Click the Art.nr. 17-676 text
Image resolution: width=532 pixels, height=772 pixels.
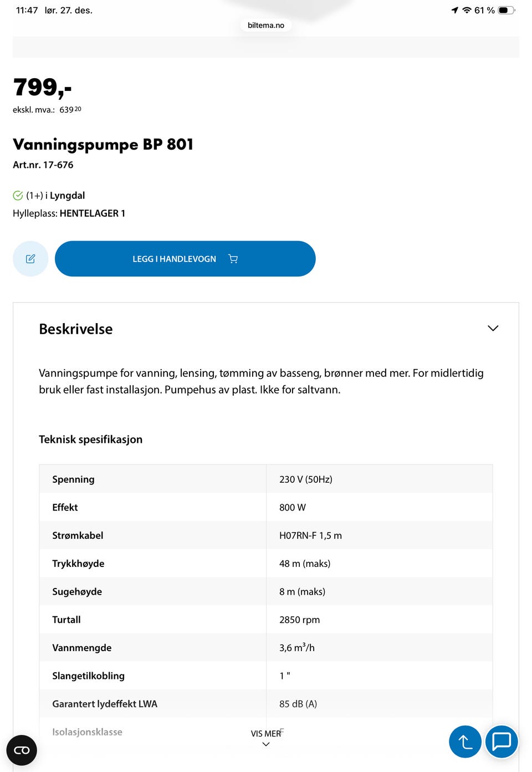click(x=43, y=165)
